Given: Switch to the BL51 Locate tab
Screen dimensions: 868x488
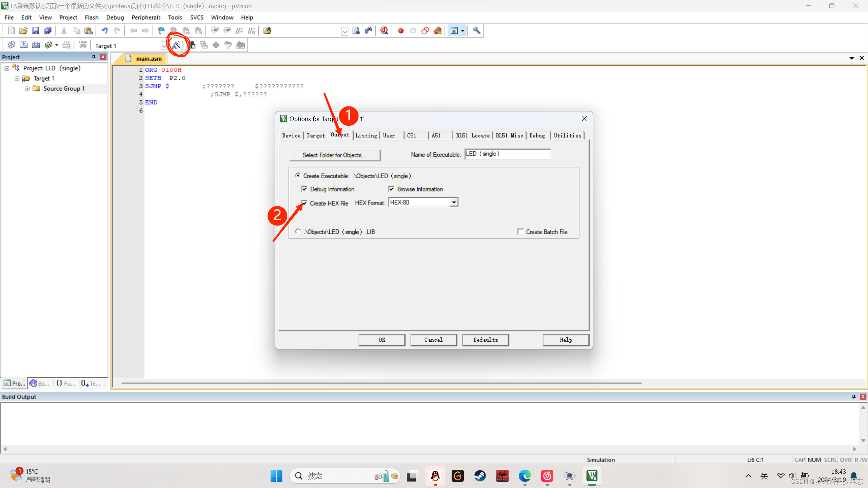Looking at the screenshot, I should 473,135.
